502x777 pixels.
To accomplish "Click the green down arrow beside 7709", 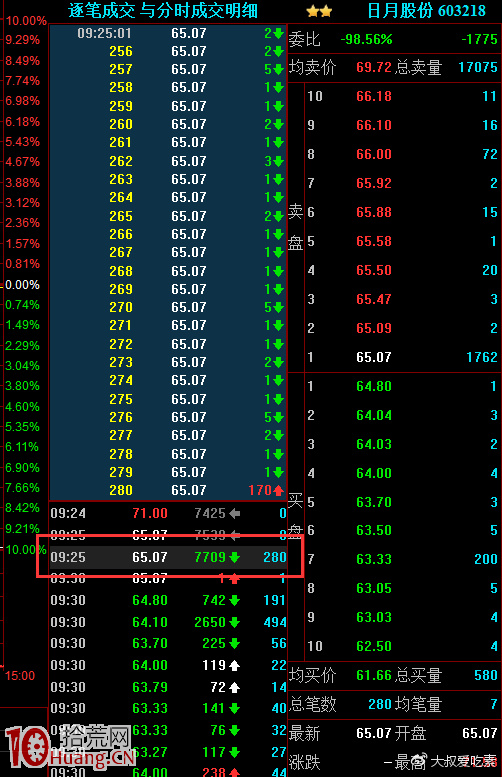I will [235, 557].
